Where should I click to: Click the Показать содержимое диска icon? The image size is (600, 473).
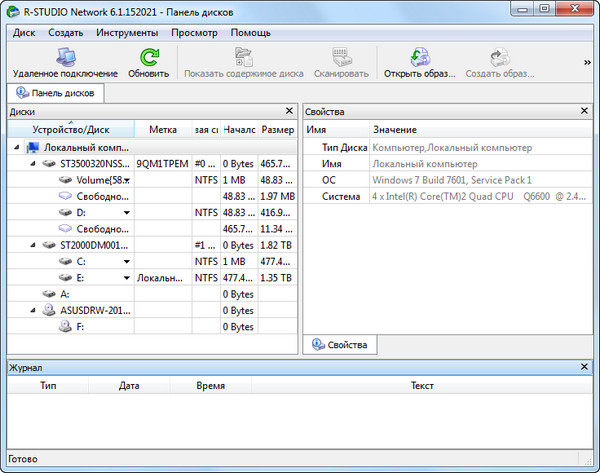(243, 57)
